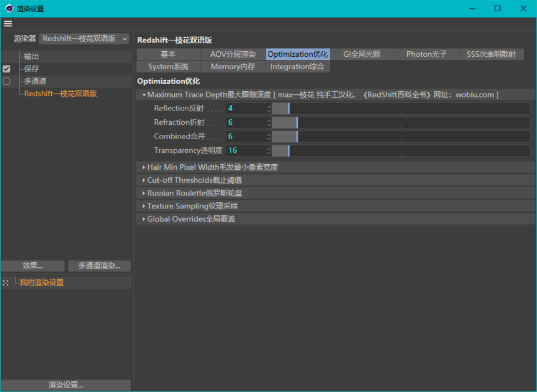The height and width of the screenshot is (392, 537).
Task: Minimize the 渲染设置 window
Action: (472, 9)
